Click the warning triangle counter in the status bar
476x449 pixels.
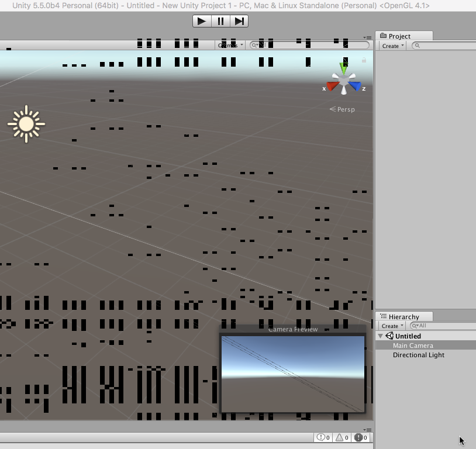coord(340,437)
